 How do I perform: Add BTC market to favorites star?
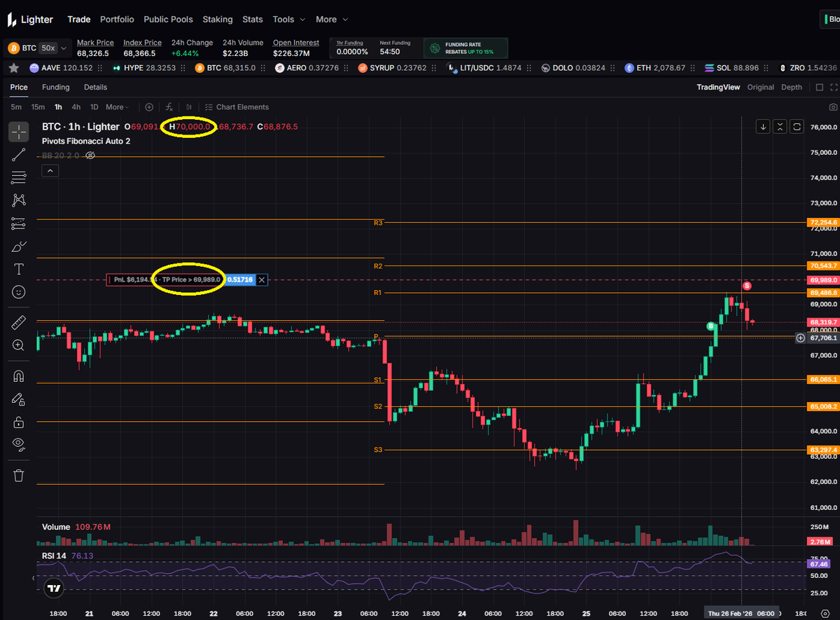pos(14,68)
